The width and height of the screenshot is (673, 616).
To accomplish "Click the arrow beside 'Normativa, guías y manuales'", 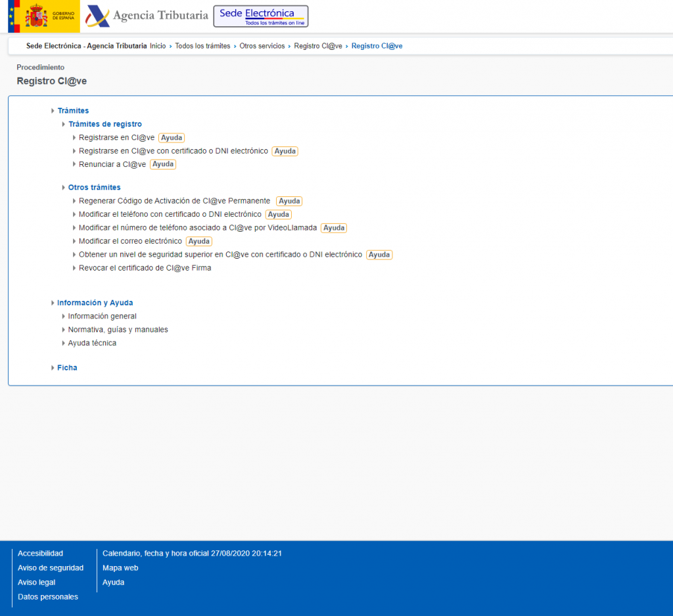I will click(x=64, y=330).
